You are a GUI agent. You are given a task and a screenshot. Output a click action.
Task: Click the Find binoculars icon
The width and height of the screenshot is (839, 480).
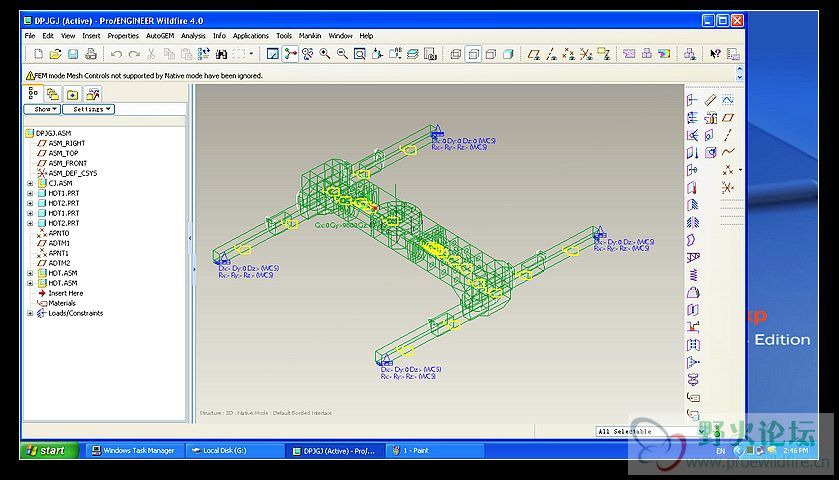pos(221,54)
